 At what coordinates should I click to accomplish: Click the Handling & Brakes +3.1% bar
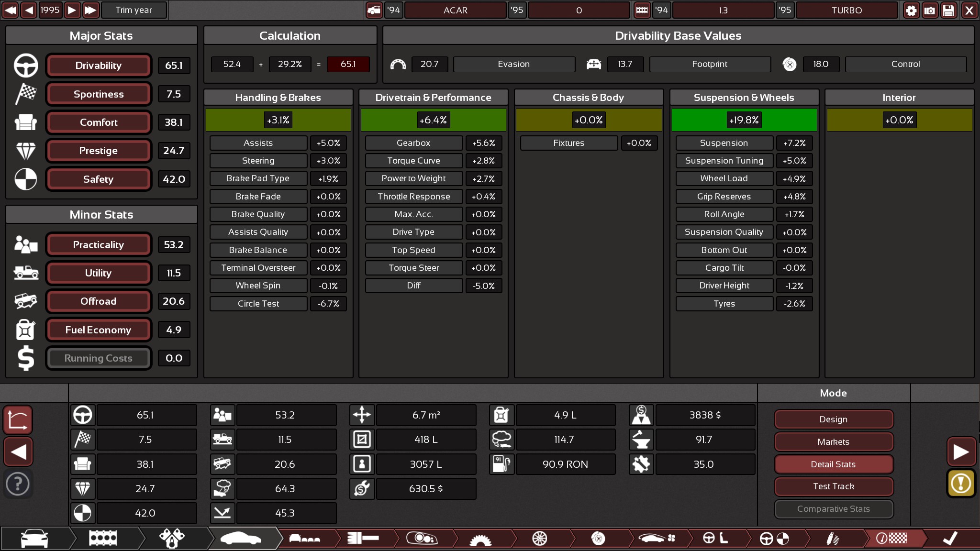278,120
